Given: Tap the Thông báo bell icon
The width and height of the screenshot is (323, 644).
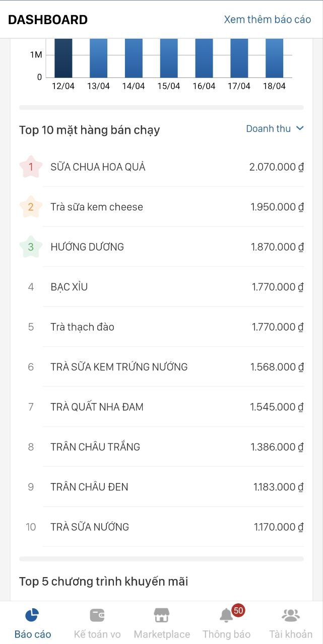Looking at the screenshot, I should click(226, 616).
